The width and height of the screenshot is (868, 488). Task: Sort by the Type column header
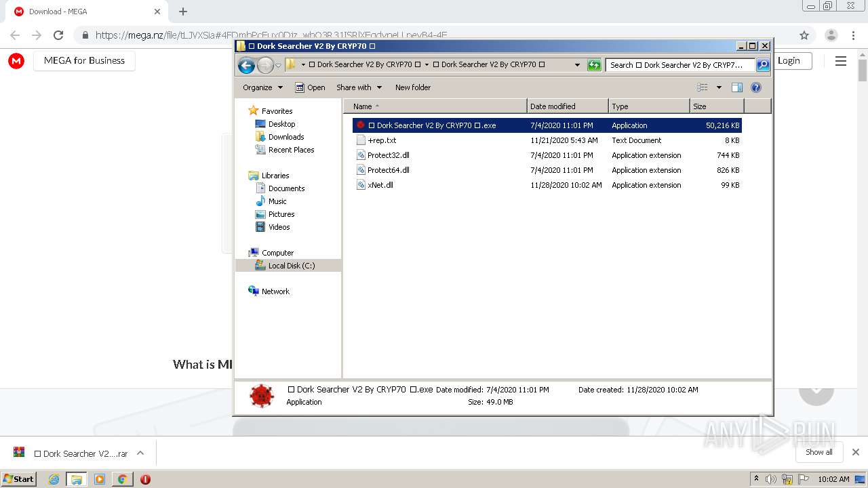649,106
